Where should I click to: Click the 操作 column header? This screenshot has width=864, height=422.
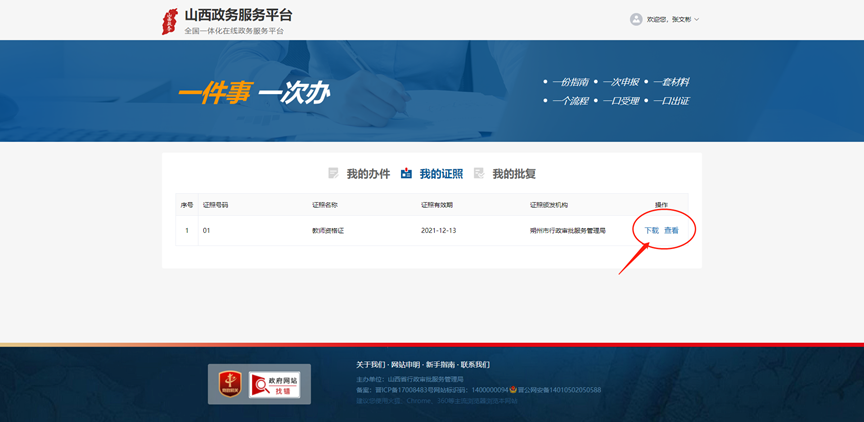661,205
